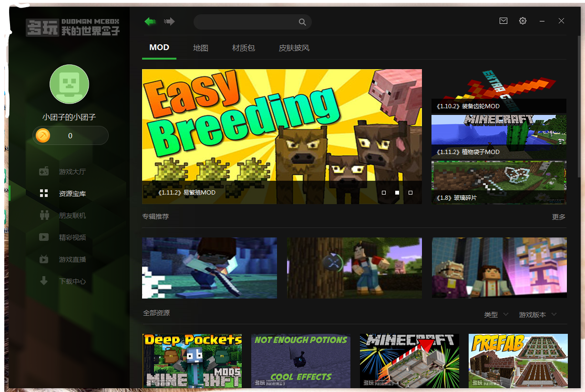Open the album showing a tree and pigs
The height and width of the screenshot is (392, 585).
coord(354,268)
